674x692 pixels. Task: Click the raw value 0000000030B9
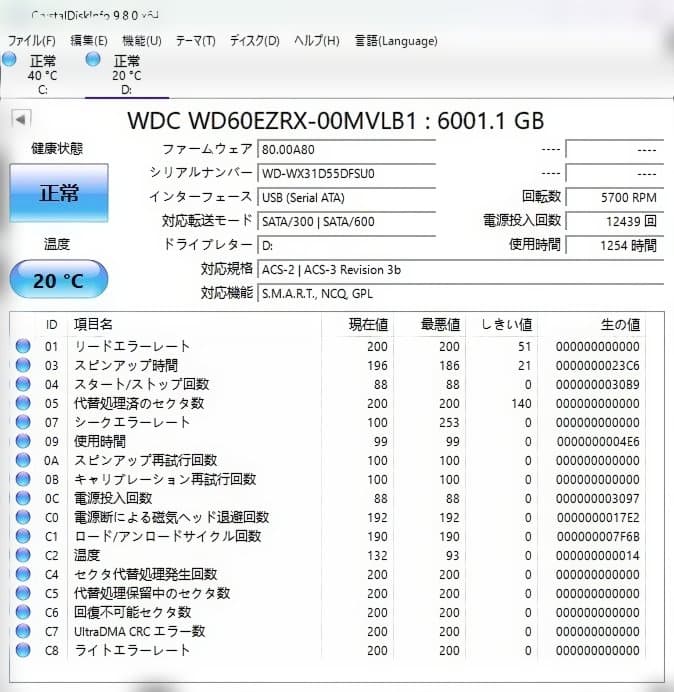coord(598,384)
